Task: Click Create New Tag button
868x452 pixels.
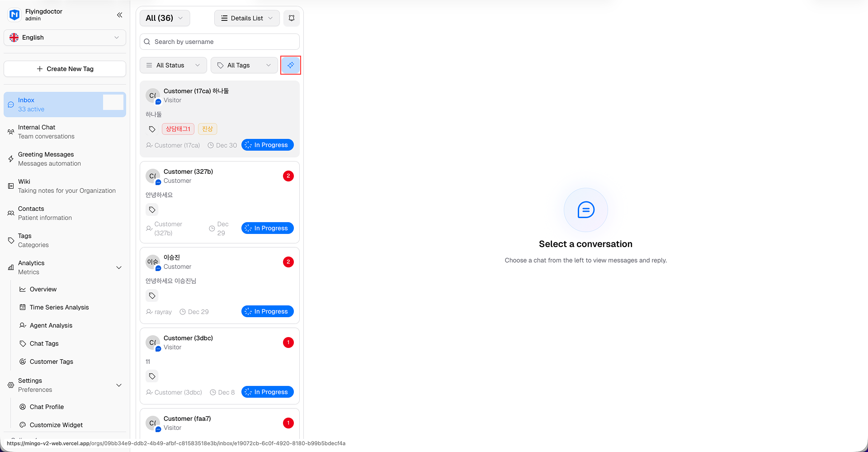Action: [65, 69]
